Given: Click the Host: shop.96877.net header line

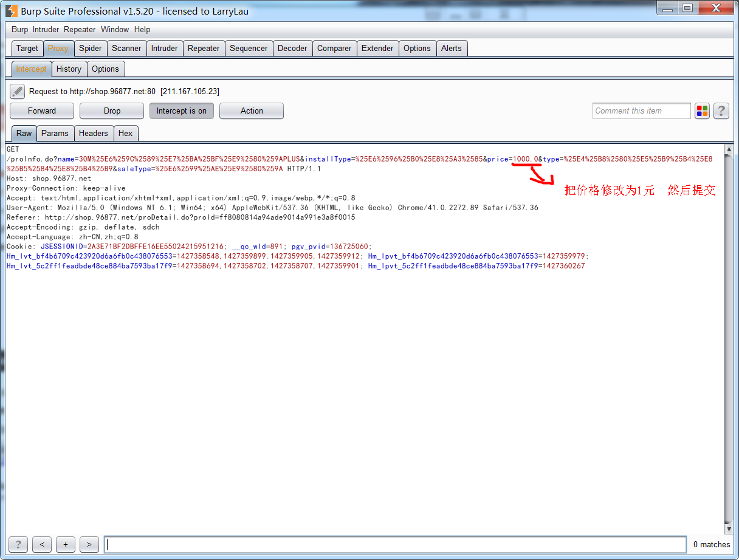Looking at the screenshot, I should (49, 179).
